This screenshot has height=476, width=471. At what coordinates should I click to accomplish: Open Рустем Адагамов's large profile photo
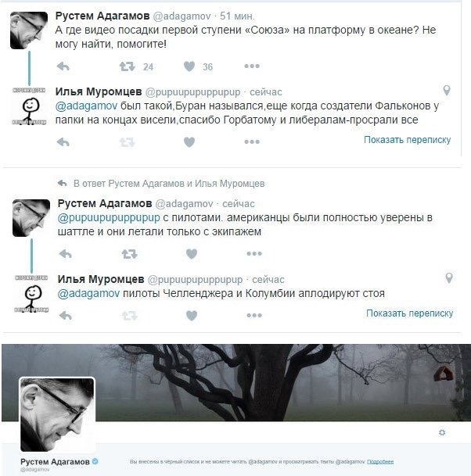57,414
